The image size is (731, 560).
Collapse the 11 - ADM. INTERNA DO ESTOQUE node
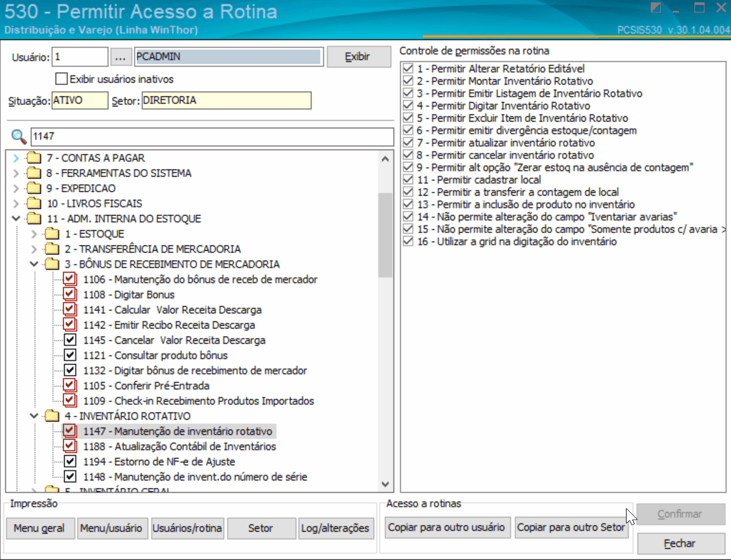coord(16,218)
